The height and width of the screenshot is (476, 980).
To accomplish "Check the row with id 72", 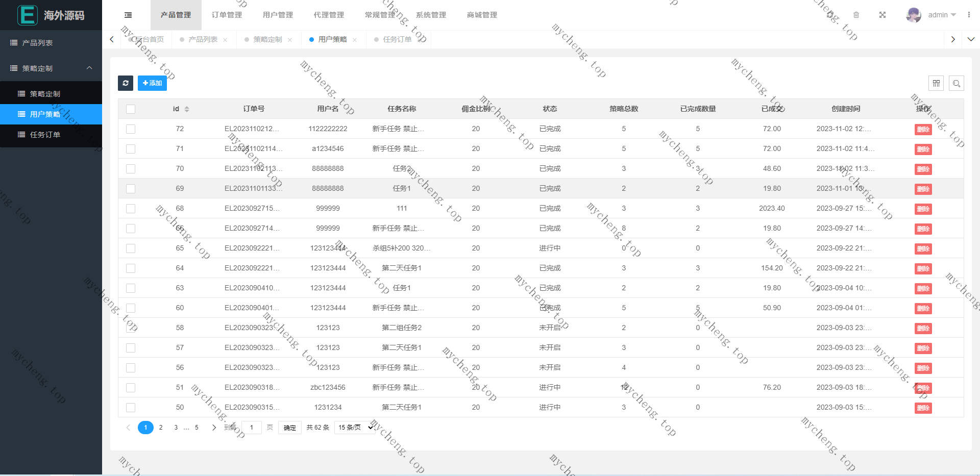I will (131, 129).
